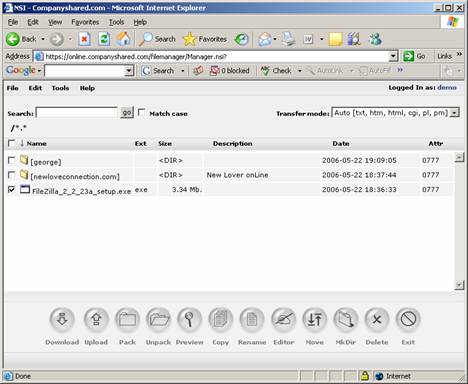Enable the Match case checkbox
The width and height of the screenshot is (468, 384).
click(x=142, y=112)
